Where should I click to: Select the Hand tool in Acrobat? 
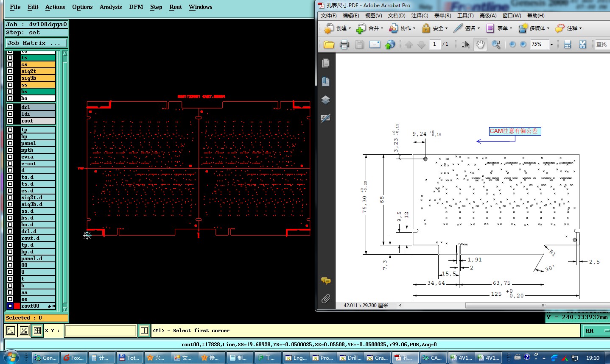[480, 44]
